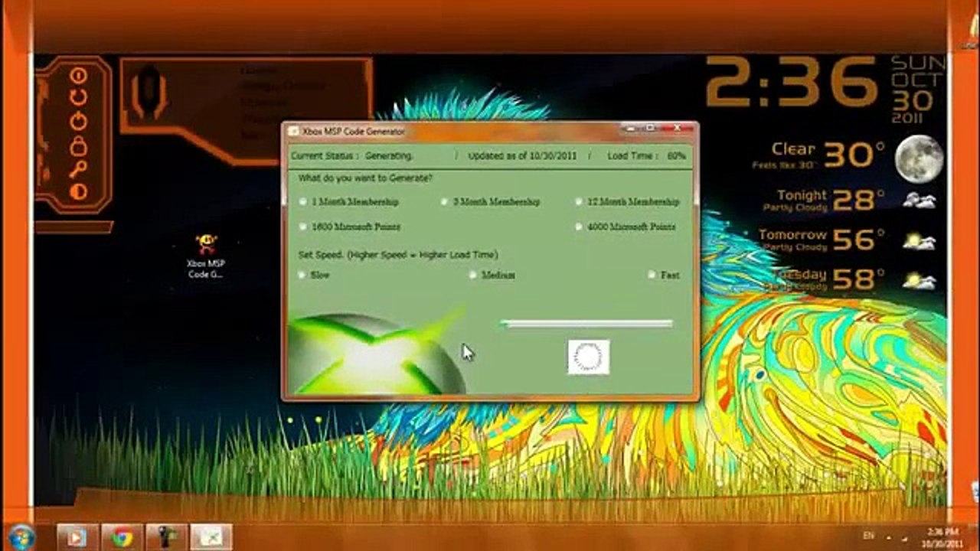Open the Windows Start menu orb
The image size is (980, 551).
coord(21,536)
